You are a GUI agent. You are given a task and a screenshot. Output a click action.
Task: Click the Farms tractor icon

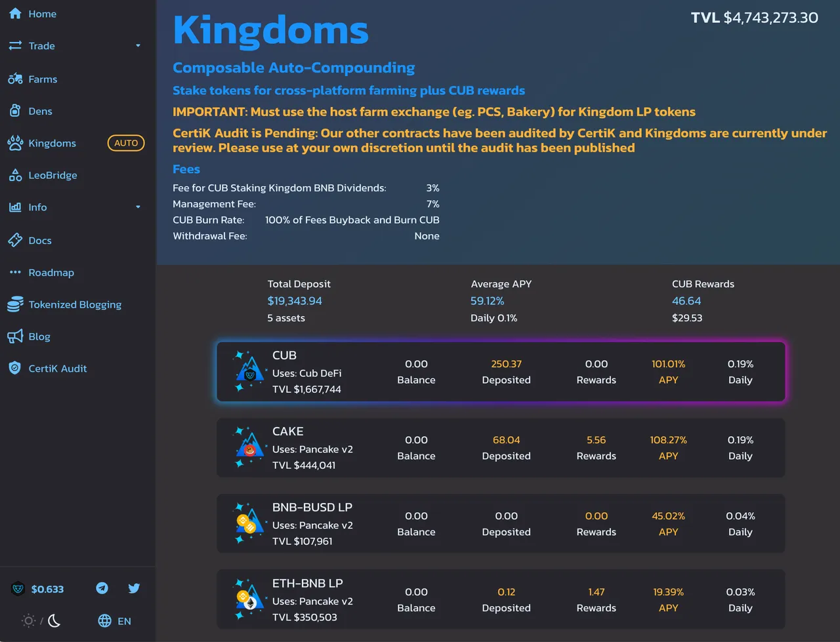(x=15, y=79)
